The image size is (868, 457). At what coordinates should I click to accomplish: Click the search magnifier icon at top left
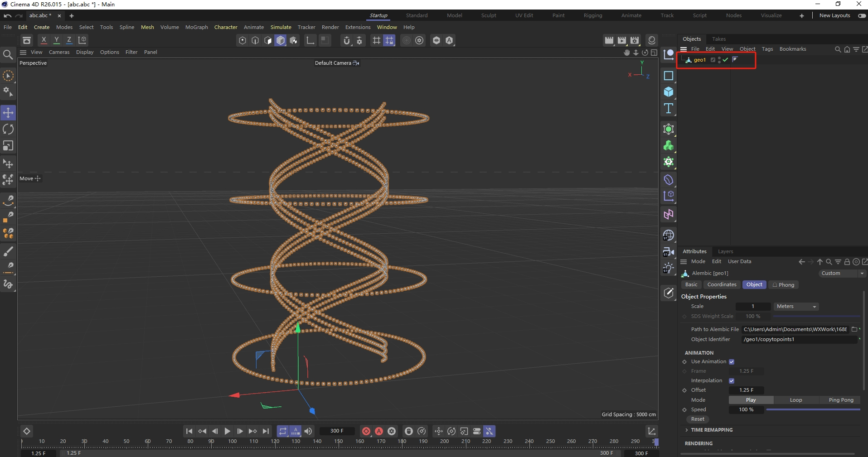8,55
